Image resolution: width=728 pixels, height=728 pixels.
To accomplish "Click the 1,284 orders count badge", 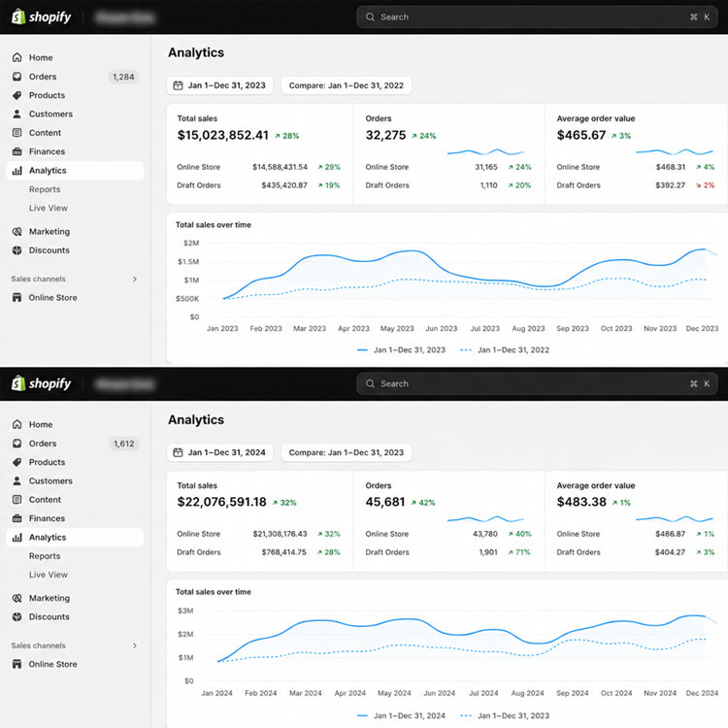I will coord(123,77).
